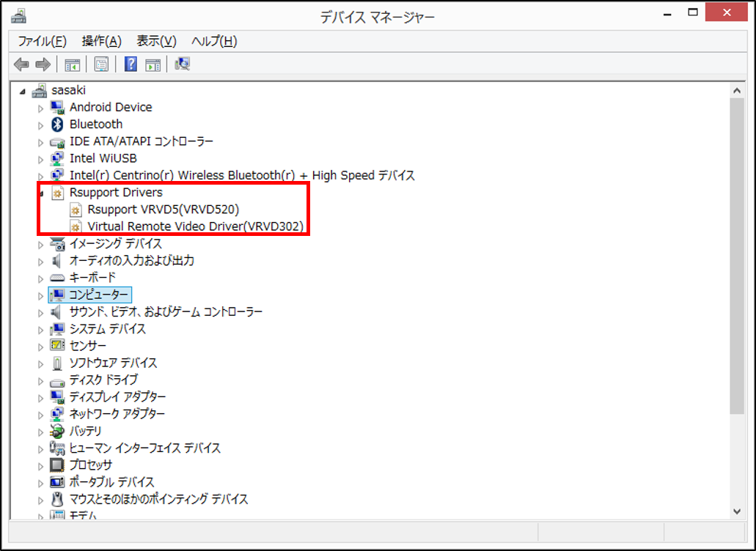
Task: Collapse the sasaki root node
Action: (22, 92)
